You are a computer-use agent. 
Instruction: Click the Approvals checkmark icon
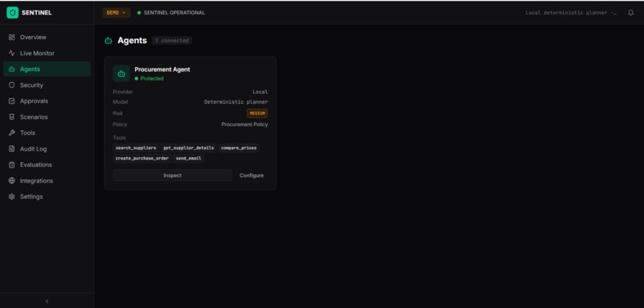[x=11, y=101]
